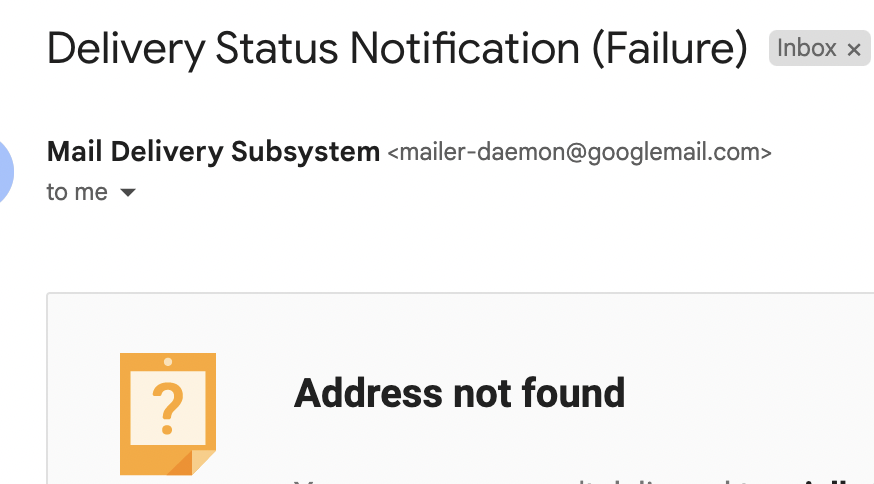Click the word "found" in the bounce heading

tap(580, 393)
